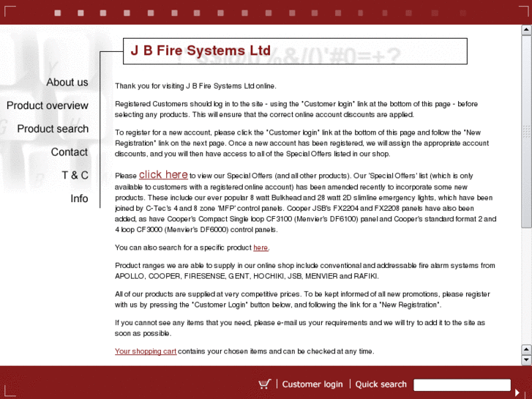Focus the Quick search input field

coord(462,385)
